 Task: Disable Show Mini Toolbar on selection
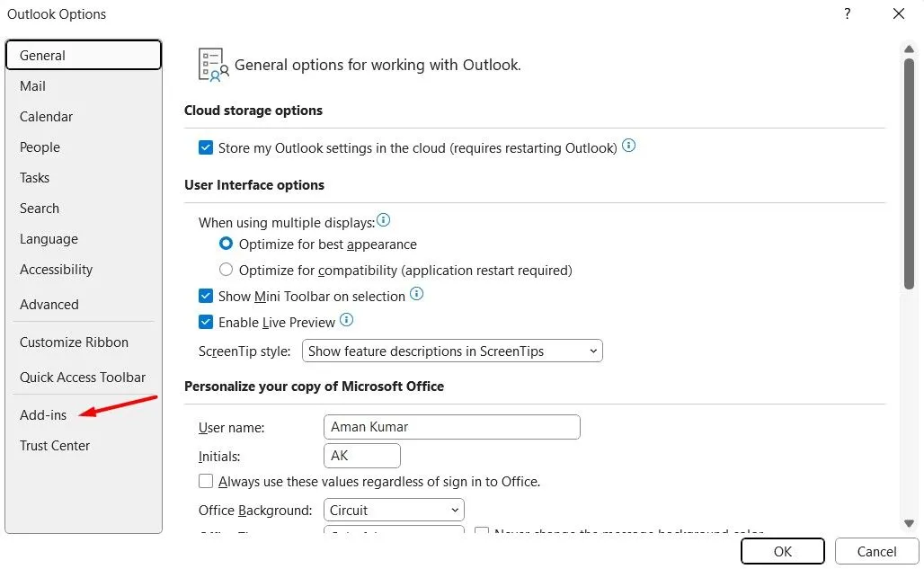206,294
